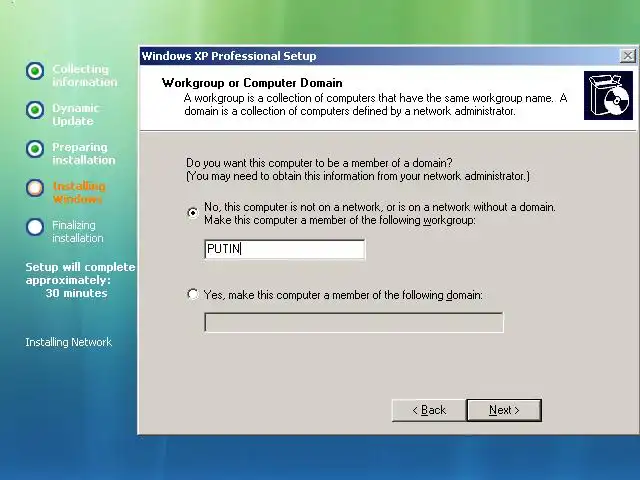Return to the previous setup page with Back
Image resolution: width=640 pixels, height=480 pixels.
point(429,410)
